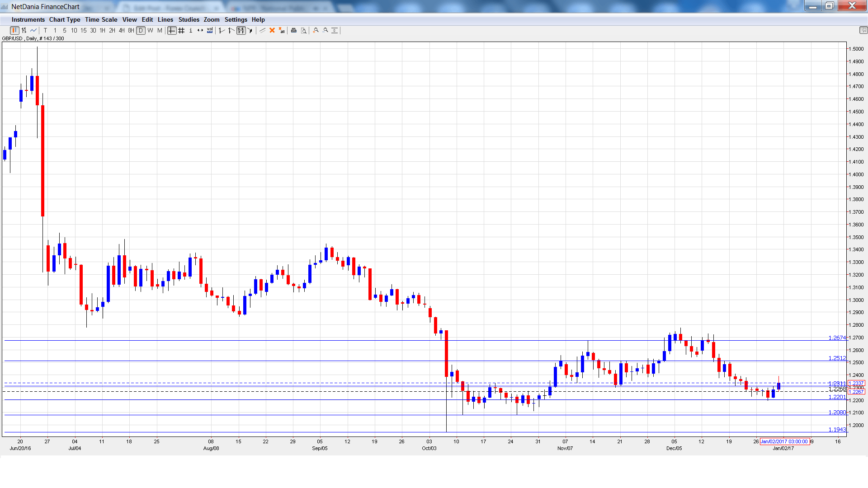Click the print chart icon

click(294, 31)
